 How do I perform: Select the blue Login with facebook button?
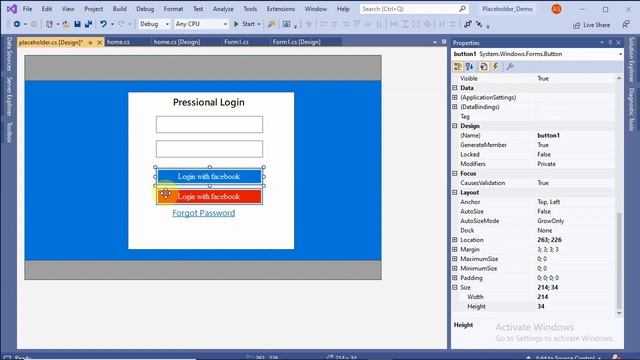(x=209, y=176)
